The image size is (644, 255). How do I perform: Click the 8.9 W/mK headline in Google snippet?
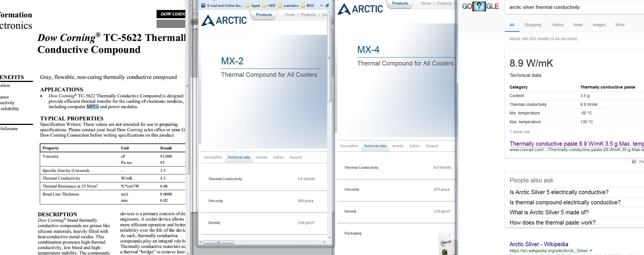tap(531, 63)
